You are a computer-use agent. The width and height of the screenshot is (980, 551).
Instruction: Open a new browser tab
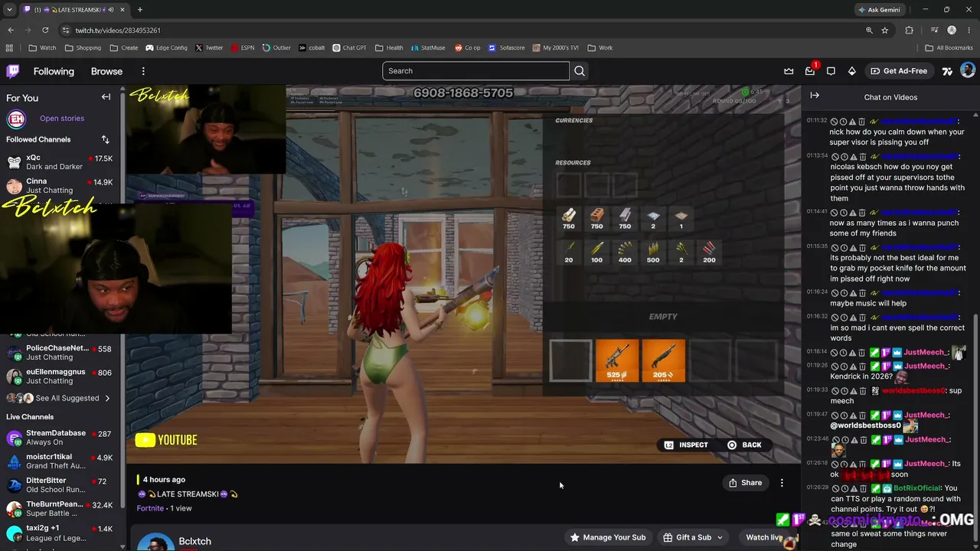coord(139,10)
